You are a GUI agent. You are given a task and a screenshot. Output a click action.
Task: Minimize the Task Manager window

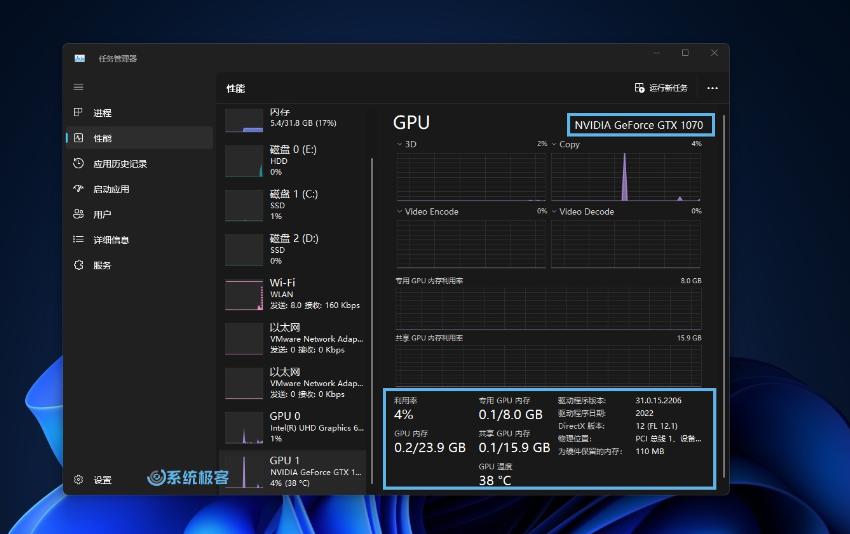point(656,53)
